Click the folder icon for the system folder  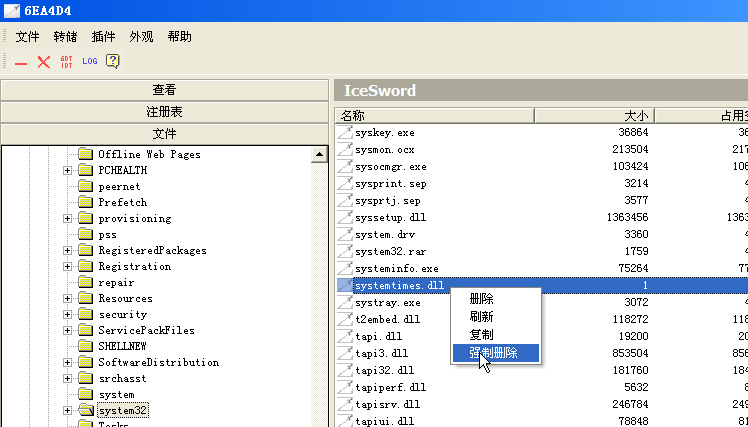[x=85, y=394]
